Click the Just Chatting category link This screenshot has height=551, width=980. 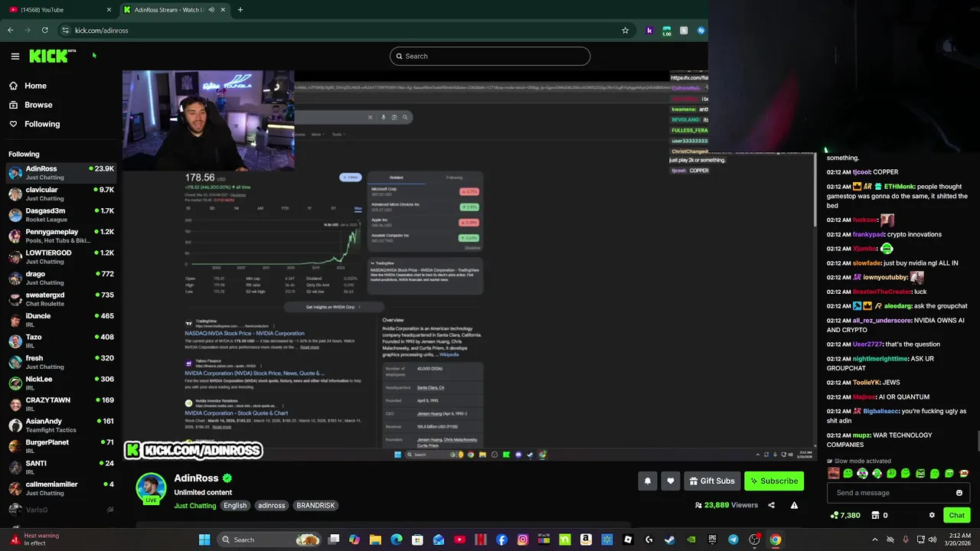(x=195, y=506)
